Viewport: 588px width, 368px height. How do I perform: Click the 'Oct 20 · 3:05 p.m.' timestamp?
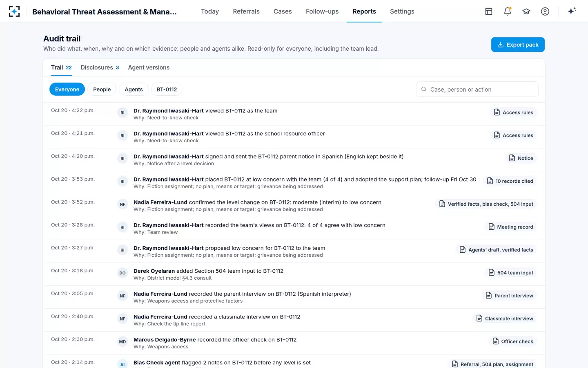pyautogui.click(x=73, y=294)
